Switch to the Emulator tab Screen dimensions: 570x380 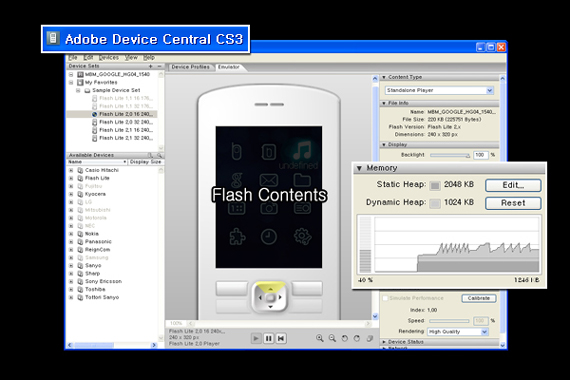[229, 67]
